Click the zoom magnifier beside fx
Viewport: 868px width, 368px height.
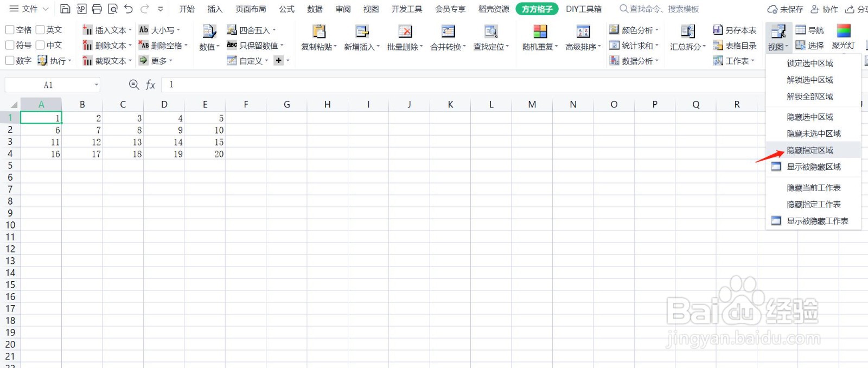(x=134, y=85)
